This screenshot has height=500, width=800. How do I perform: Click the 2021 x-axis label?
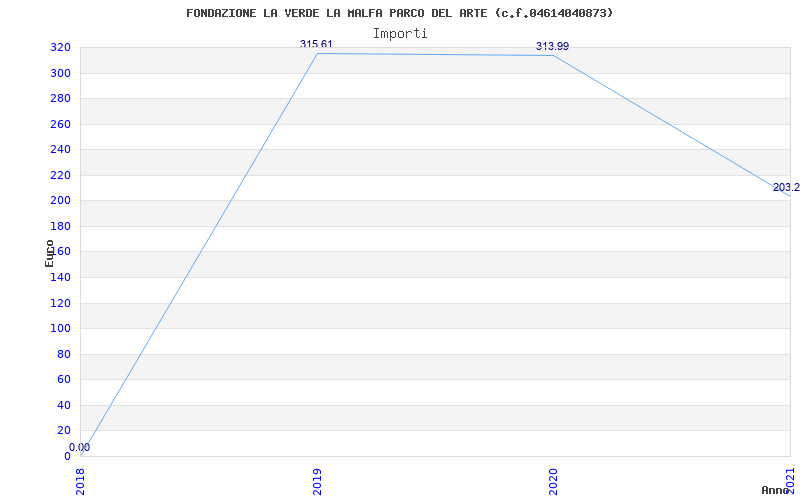tap(790, 481)
